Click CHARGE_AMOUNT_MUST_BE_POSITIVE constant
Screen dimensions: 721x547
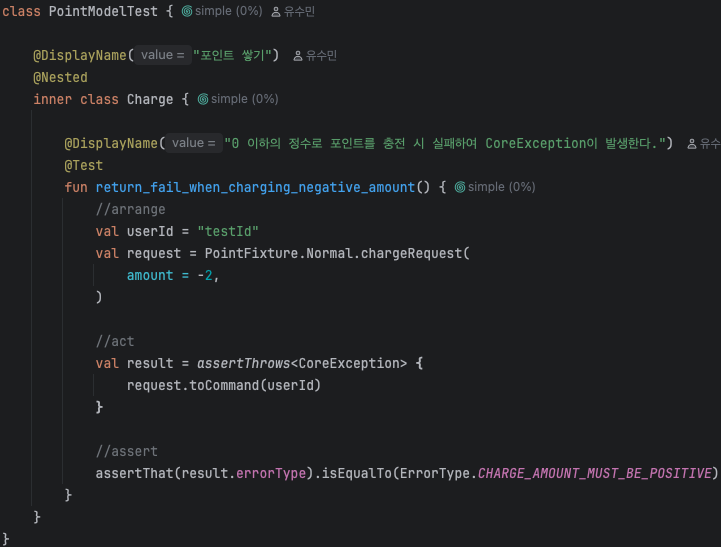(x=595, y=473)
